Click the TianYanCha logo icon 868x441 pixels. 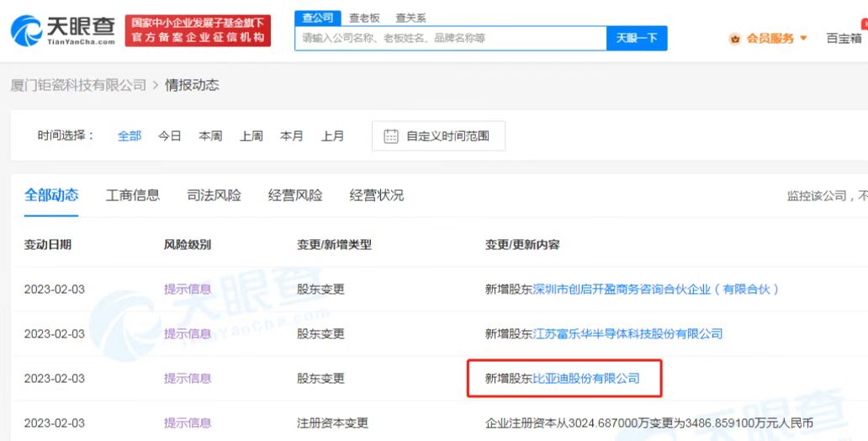[x=27, y=30]
